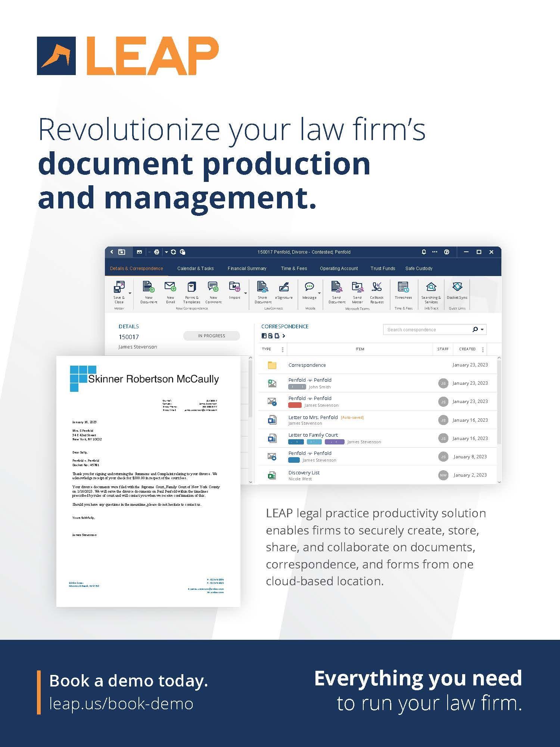Click the ITEM column header
Viewport: 560px width, 747px height.
[360, 349]
